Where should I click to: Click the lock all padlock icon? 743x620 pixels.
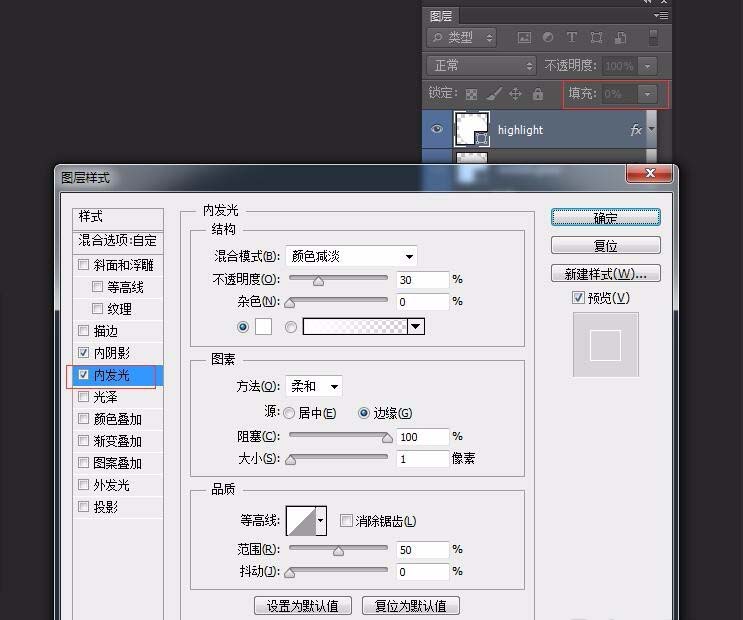click(x=538, y=94)
